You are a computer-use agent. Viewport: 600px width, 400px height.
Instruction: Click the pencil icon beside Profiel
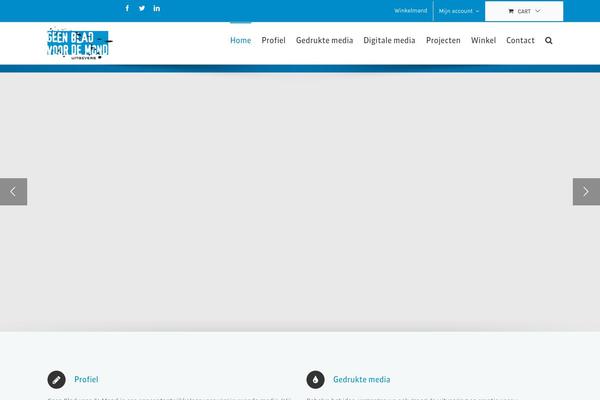click(x=57, y=380)
